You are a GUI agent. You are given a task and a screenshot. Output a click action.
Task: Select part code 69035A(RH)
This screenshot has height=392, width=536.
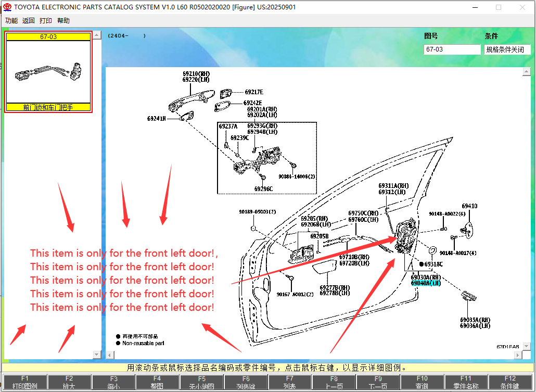click(475, 320)
